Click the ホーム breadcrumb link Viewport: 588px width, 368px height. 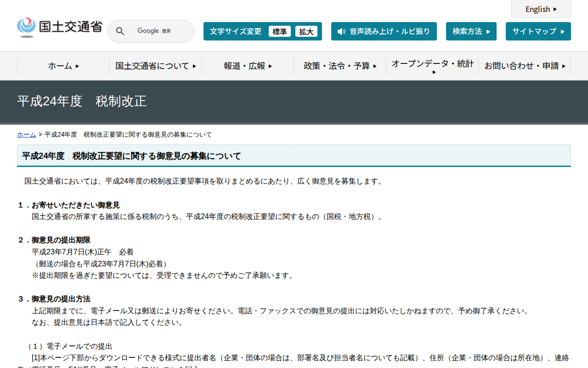tap(27, 134)
